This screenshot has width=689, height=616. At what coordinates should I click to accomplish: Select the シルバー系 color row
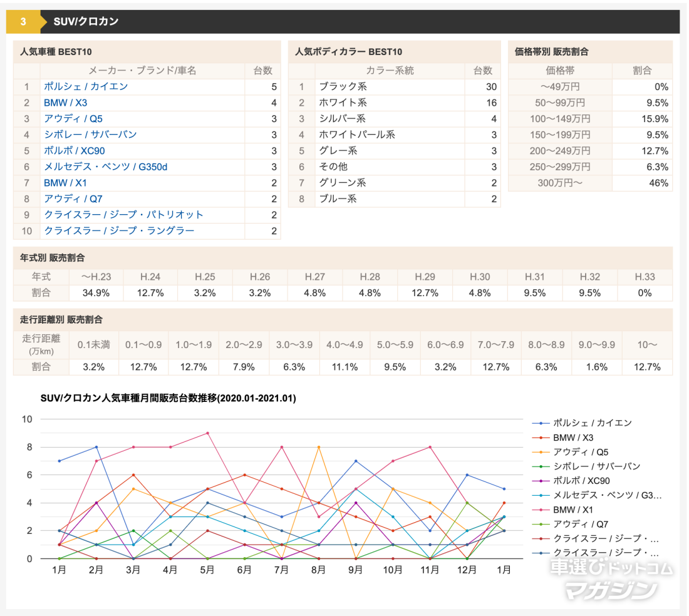tap(395, 118)
